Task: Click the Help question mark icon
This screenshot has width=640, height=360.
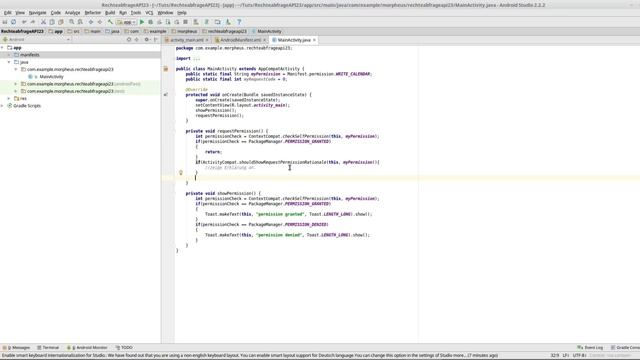Action: pos(239,22)
